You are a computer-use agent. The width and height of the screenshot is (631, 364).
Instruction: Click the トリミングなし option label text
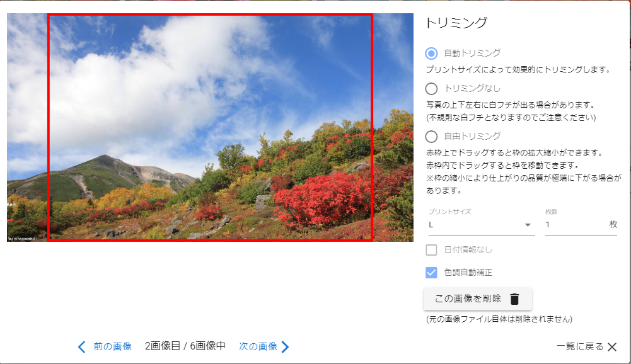pos(472,88)
